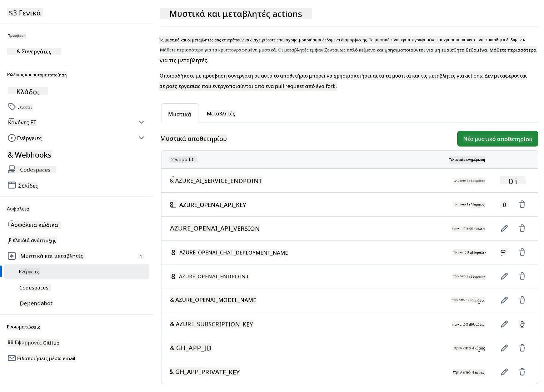Delete the AZURE_OPENAI_CHAT_DEPLOYMENT_NAME secret
Viewport: 544px width, 392px height.
click(x=522, y=252)
